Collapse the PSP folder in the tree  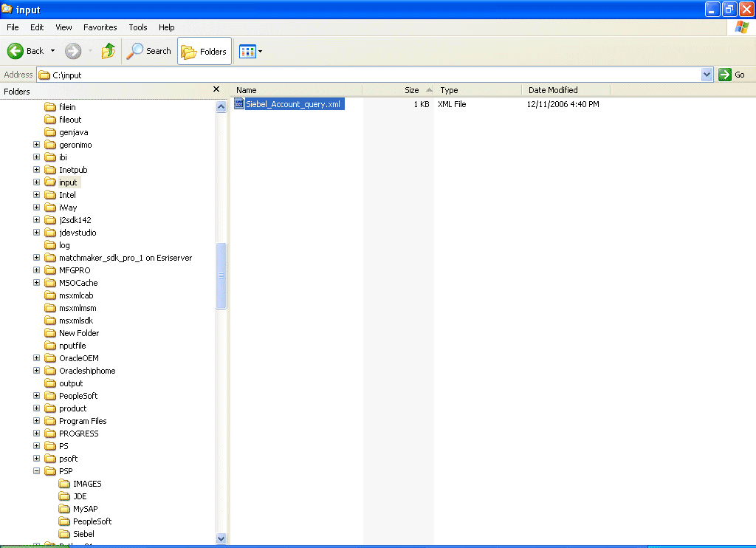click(36, 470)
